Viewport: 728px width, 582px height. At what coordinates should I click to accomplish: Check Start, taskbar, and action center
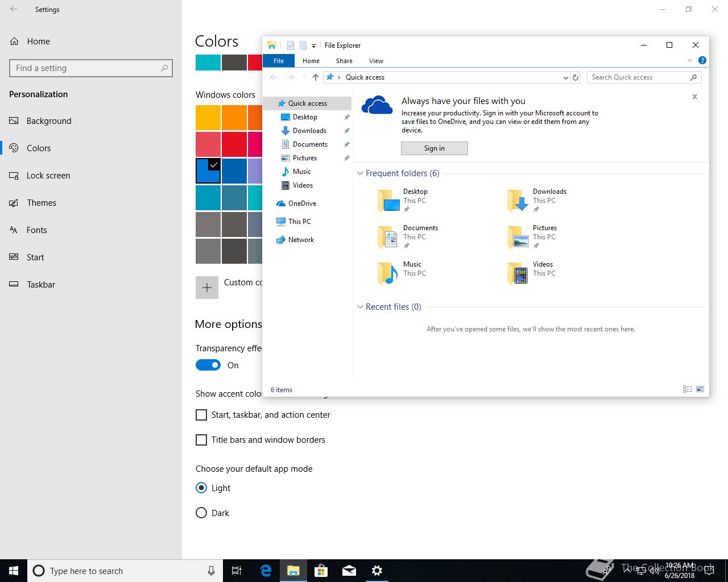click(x=201, y=415)
